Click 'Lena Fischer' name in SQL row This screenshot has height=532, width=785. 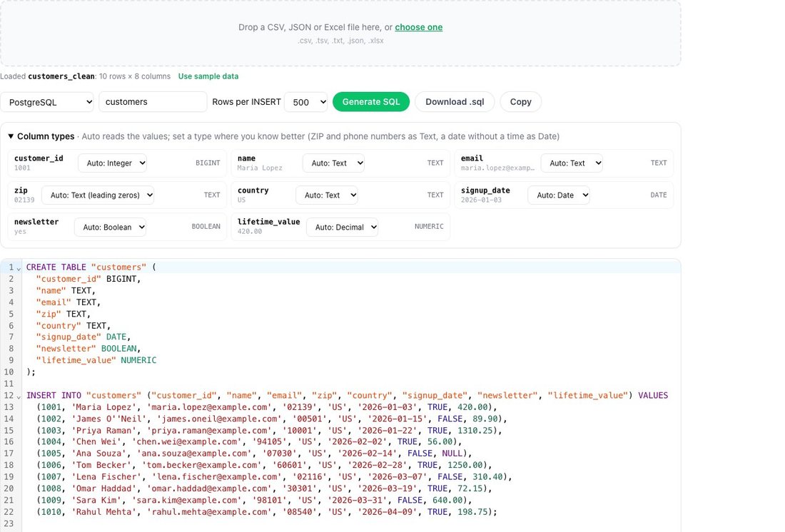click(x=106, y=477)
